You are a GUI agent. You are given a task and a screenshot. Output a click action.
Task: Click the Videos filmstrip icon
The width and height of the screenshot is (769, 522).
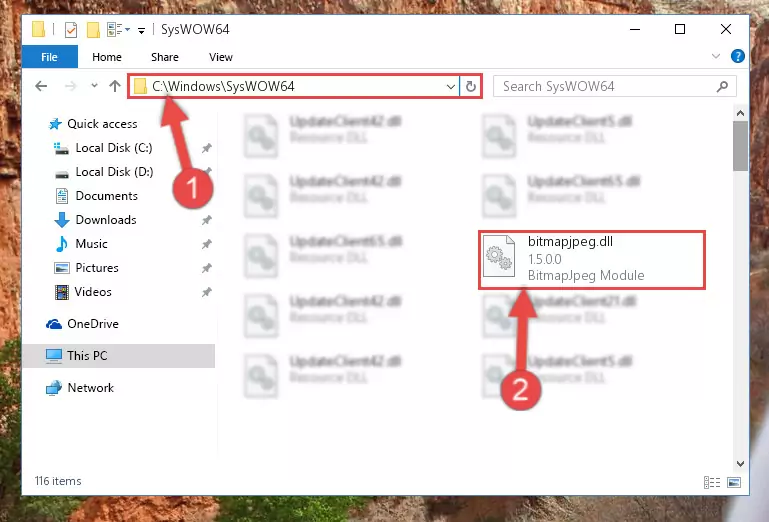coord(62,292)
